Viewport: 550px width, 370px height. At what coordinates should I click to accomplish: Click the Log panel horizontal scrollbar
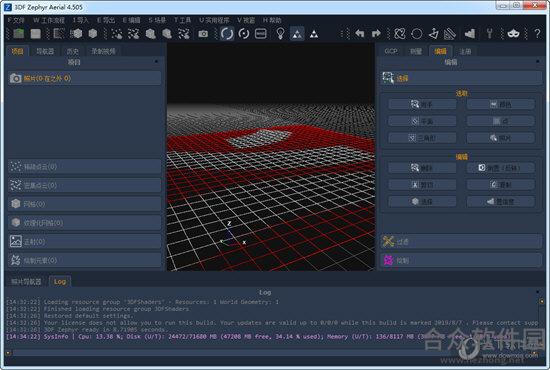point(271,353)
